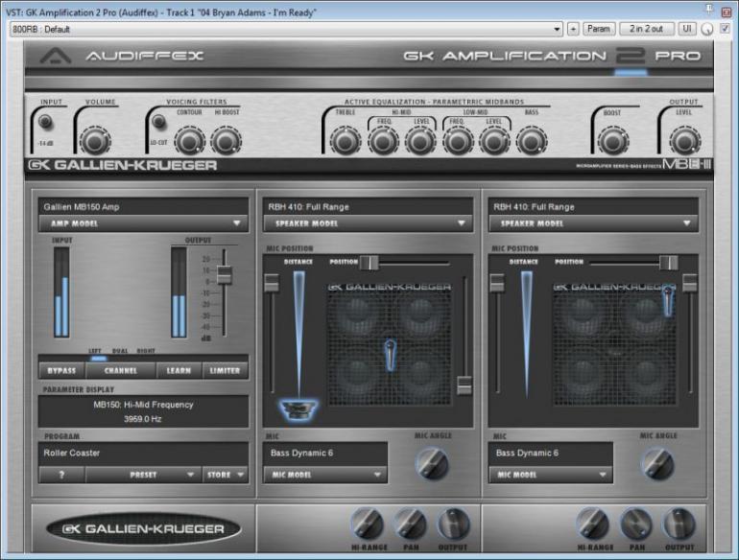739x560 pixels.
Task: Open the right Mic Model dropdown
Action: coord(551,475)
